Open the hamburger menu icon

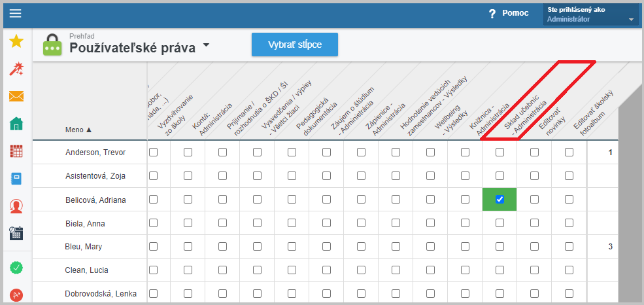coord(15,14)
